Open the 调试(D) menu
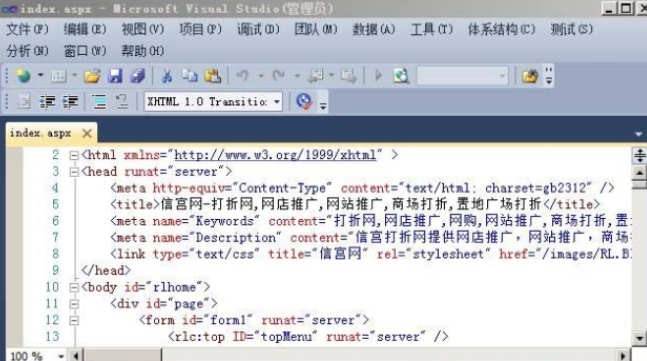This screenshot has height=361, width=647. 258,29
